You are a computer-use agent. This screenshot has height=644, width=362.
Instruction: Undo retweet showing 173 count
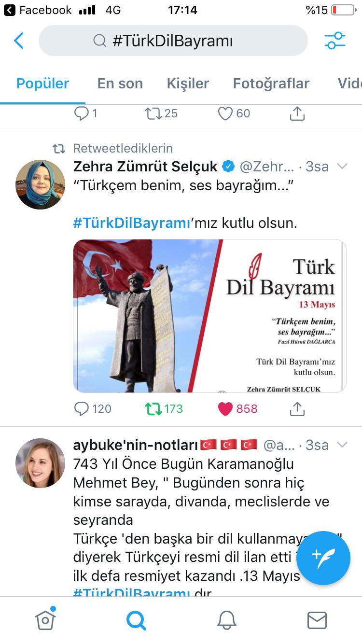point(164,409)
